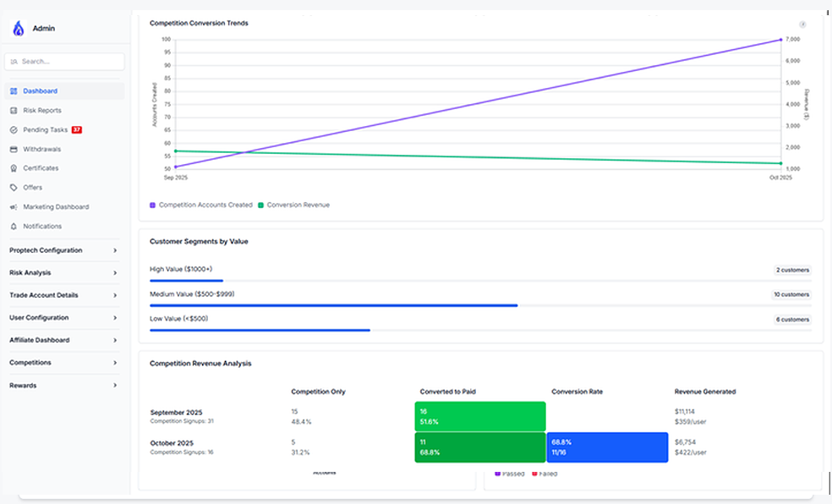The image size is (832, 504).
Task: Open the Risk Reports icon in sidebar
Action: 14,111
